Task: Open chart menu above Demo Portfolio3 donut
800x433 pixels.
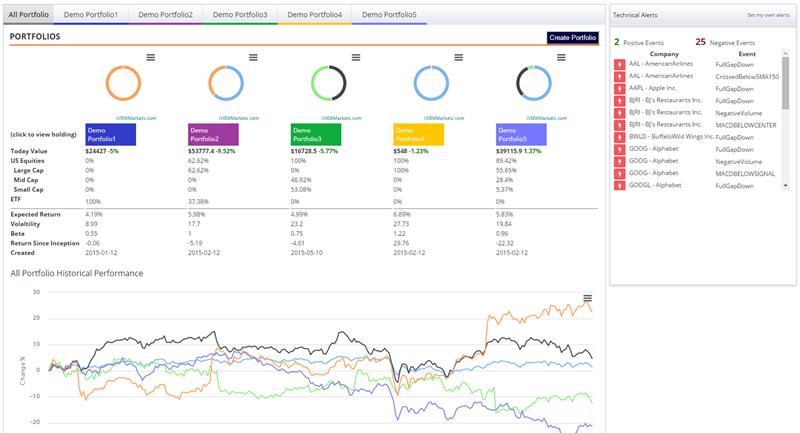Action: (356, 58)
